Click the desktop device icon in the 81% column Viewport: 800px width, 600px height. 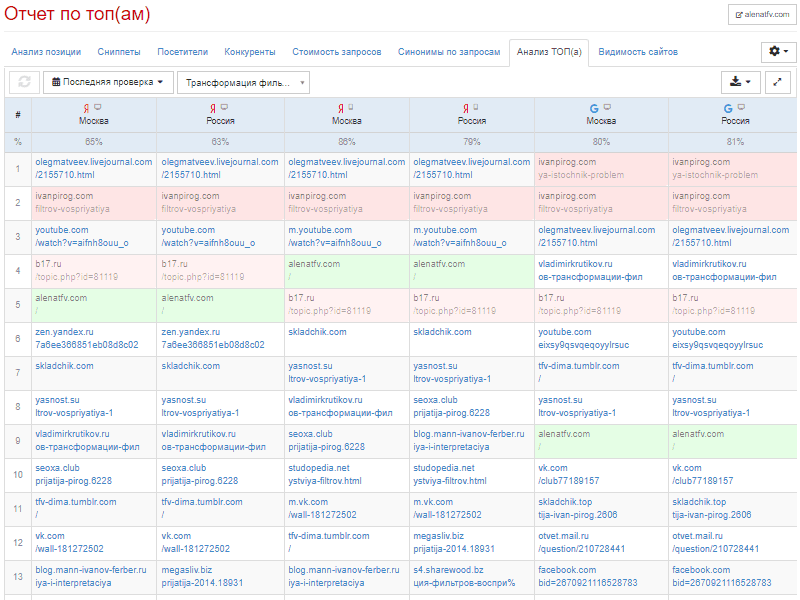[741, 107]
